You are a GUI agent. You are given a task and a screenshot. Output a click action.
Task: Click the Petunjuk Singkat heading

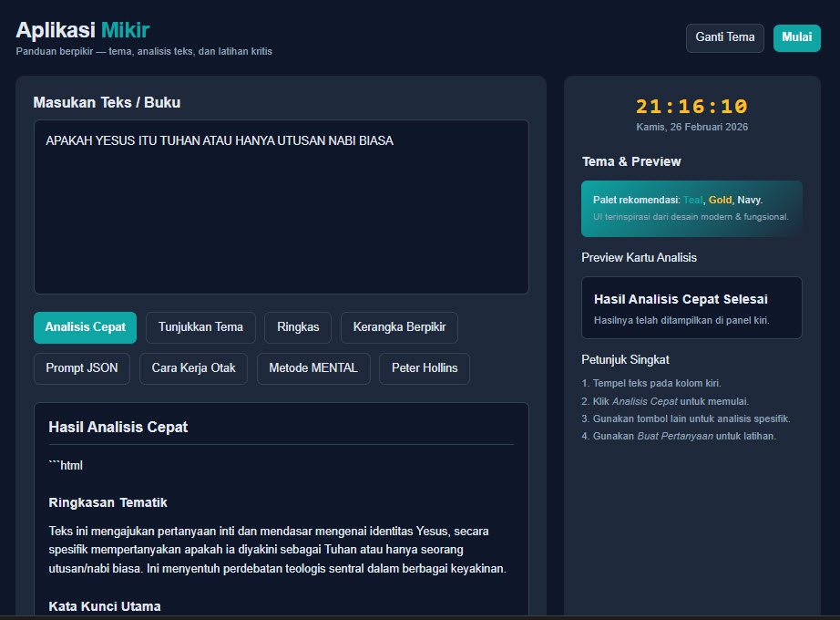point(625,360)
